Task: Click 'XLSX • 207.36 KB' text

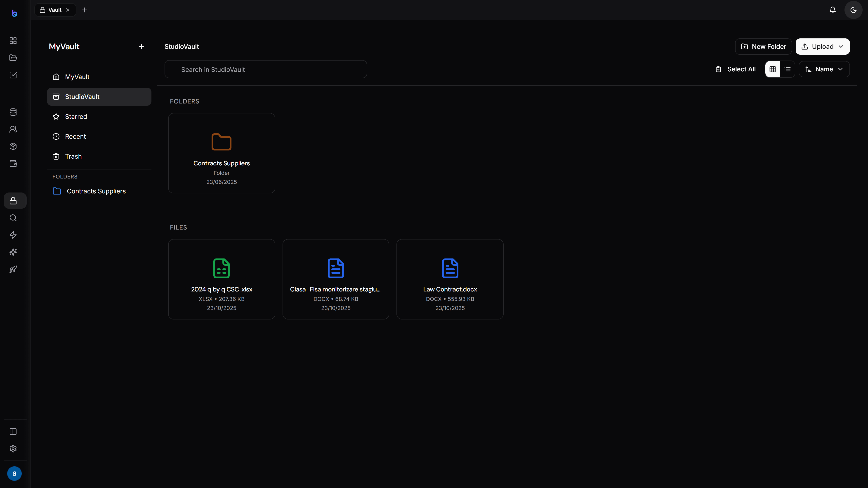Action: point(222,299)
